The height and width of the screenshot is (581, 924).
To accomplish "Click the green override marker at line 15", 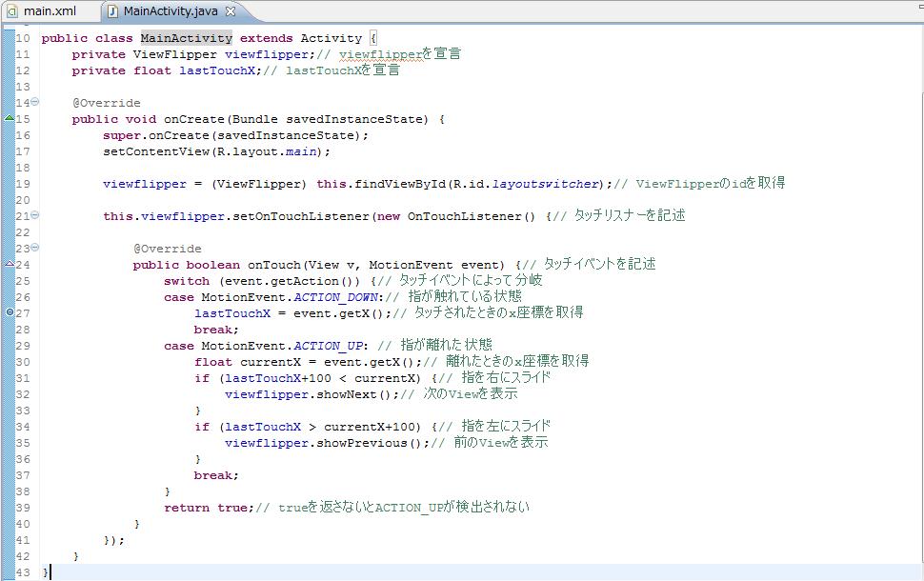I will [x=10, y=119].
